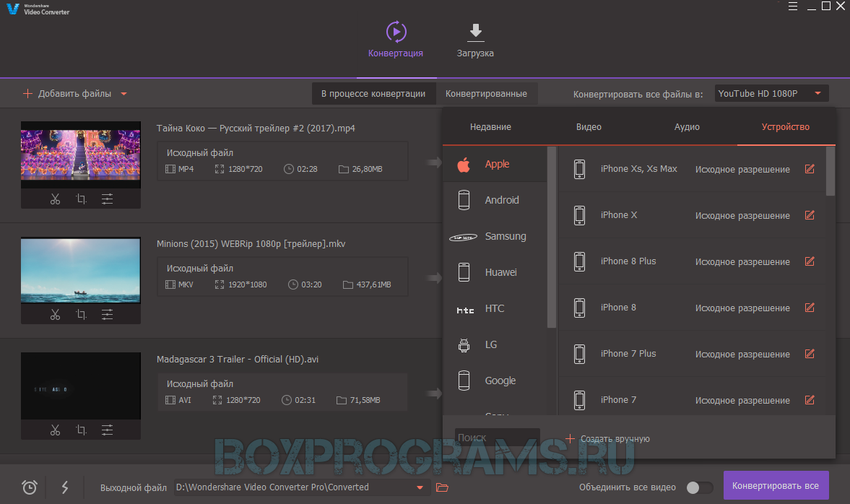Click the Minions (2015) WEBRip file name
Image resolution: width=850 pixels, height=504 pixels.
pos(251,244)
